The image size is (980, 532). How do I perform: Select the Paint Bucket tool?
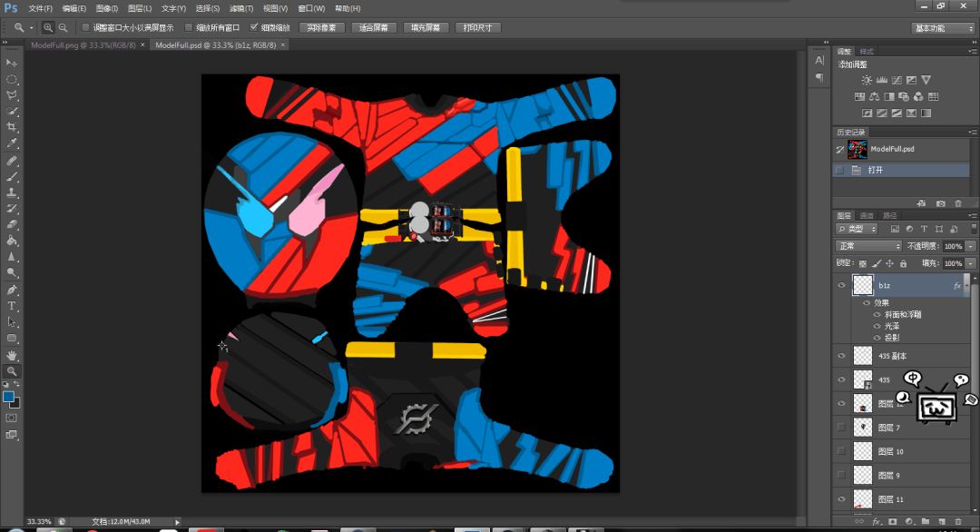(x=11, y=241)
